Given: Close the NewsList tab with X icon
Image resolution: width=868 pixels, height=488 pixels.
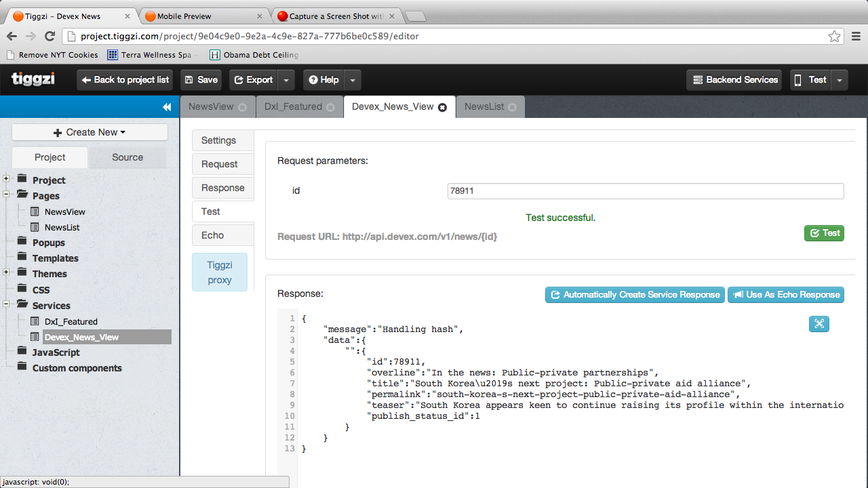Looking at the screenshot, I should click(512, 107).
